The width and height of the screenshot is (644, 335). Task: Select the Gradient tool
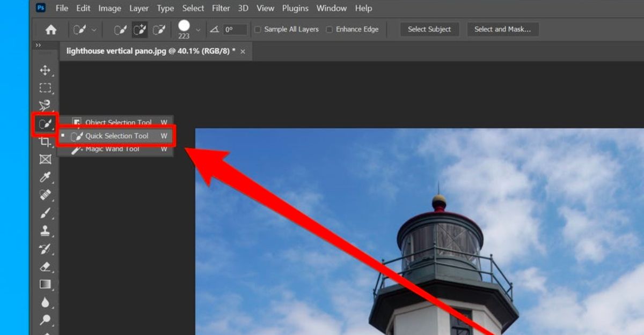[x=45, y=285]
